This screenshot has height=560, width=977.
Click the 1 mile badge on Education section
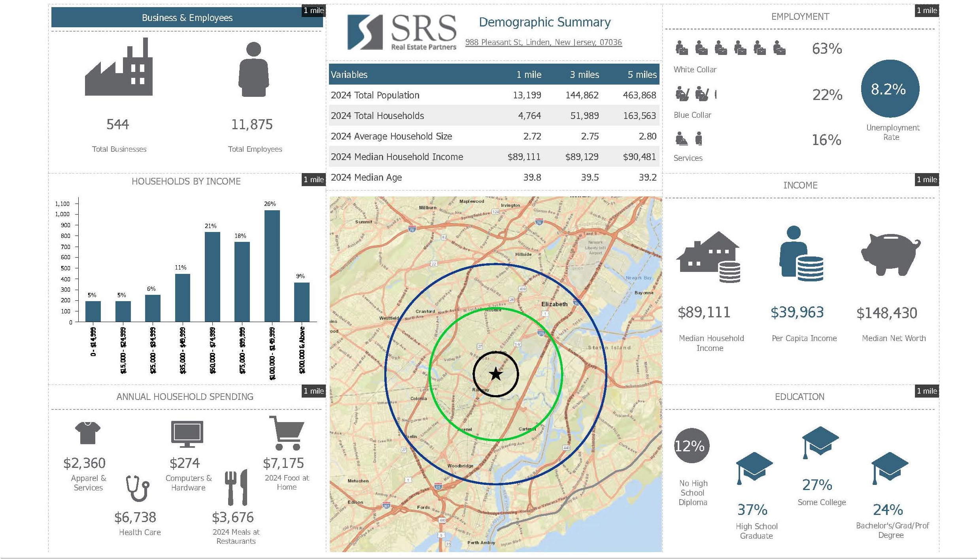point(927,391)
